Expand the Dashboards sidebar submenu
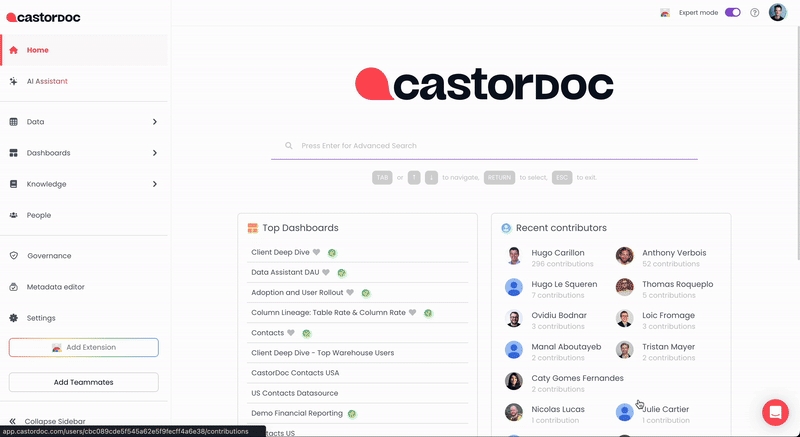800x437 pixels. pyautogui.click(x=154, y=153)
